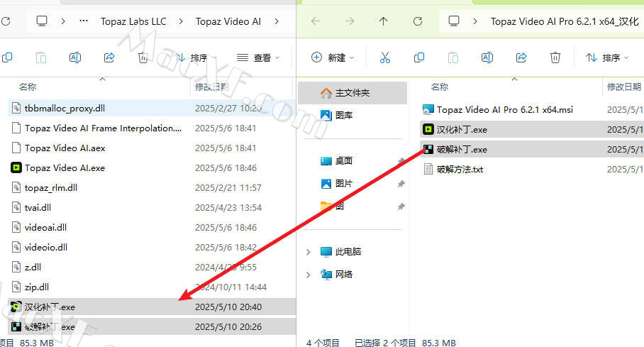The width and height of the screenshot is (644, 347).
Task: Click 名称 column header in right window
Action: [x=440, y=87]
